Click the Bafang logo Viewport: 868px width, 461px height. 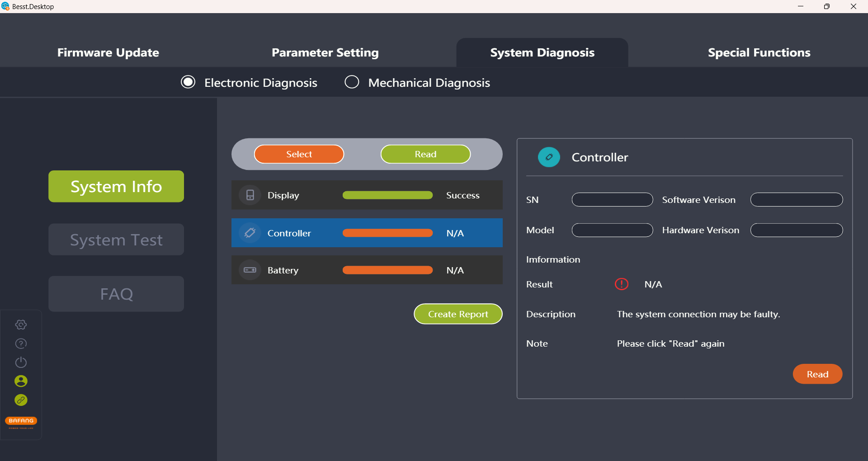coord(21,422)
